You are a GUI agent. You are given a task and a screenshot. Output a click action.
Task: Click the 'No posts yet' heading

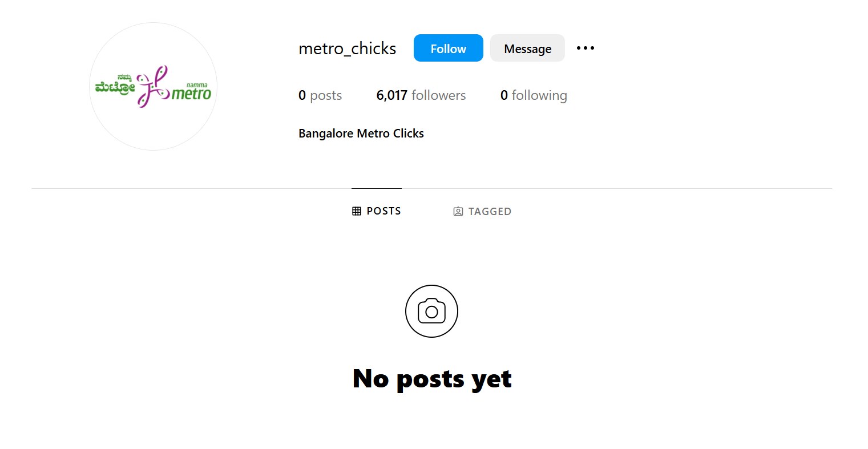[x=432, y=379]
